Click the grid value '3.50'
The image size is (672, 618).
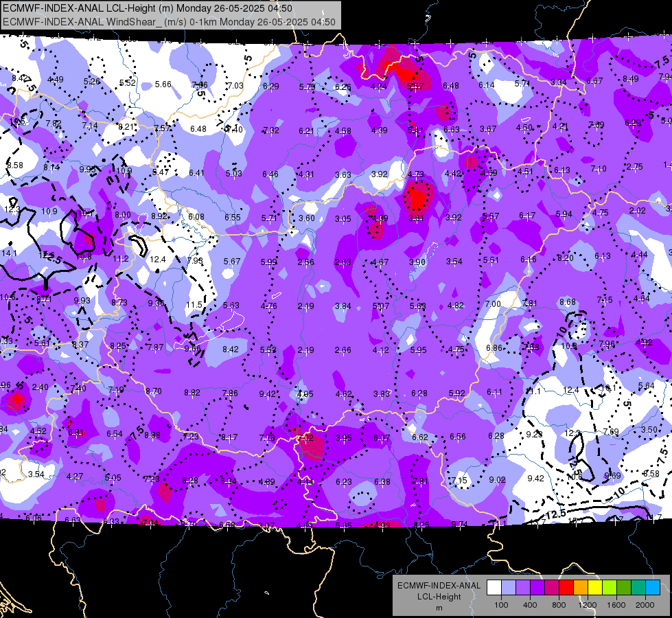click(649, 429)
